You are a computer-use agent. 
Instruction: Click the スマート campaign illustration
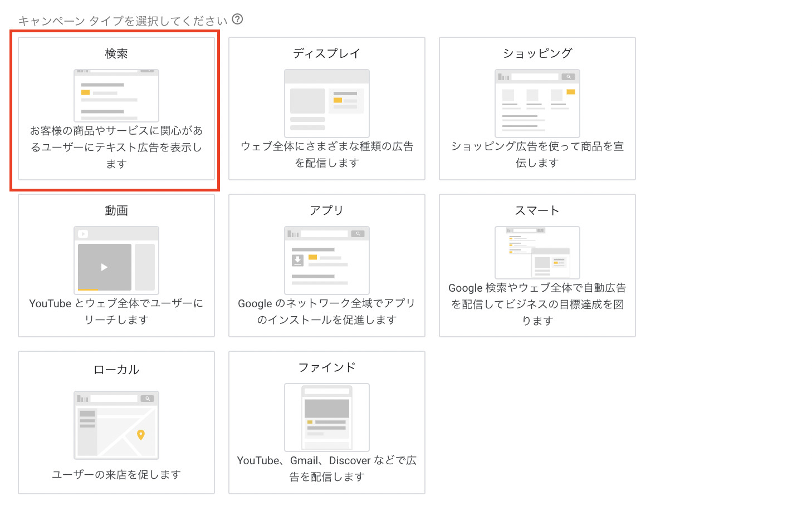pyautogui.click(x=537, y=252)
